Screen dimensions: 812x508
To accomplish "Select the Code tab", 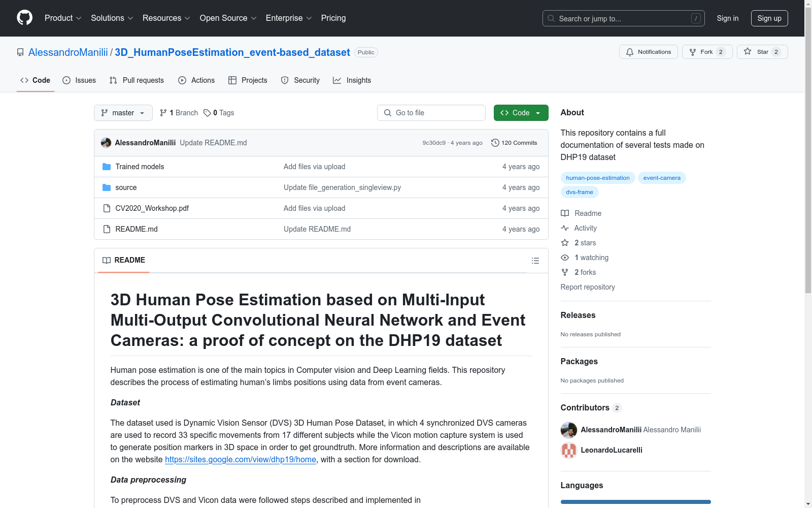I will (x=36, y=80).
